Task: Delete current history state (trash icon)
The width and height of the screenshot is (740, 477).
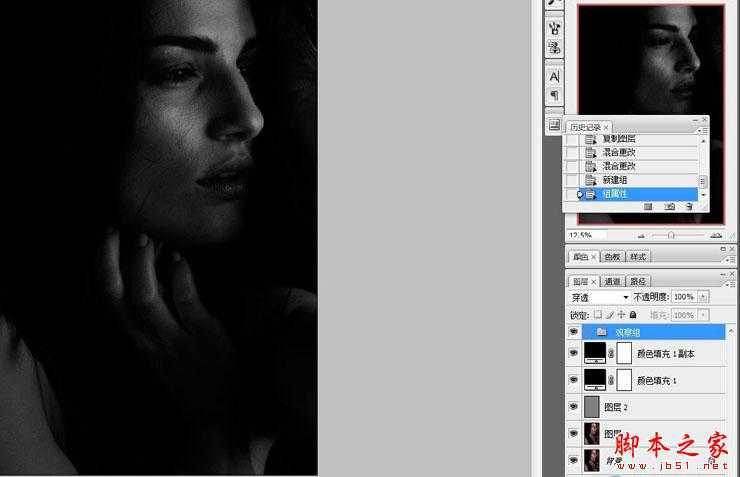Action: coord(689,207)
